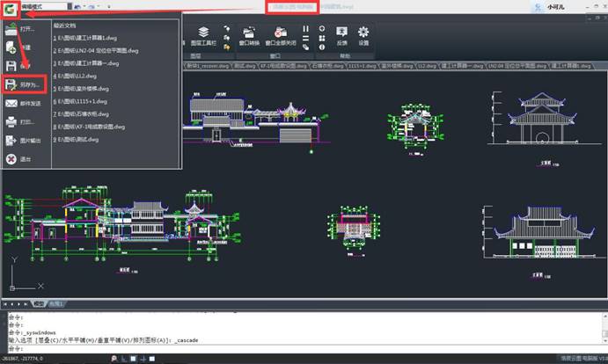Click the 图片输出 (image export) icon
The width and height of the screenshot is (608, 364).
tap(11, 141)
